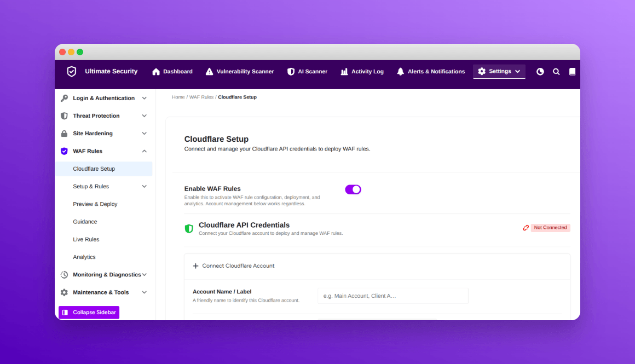Image resolution: width=635 pixels, height=364 pixels.
Task: Click the Ultimate Security shield logo
Action: [x=72, y=71]
